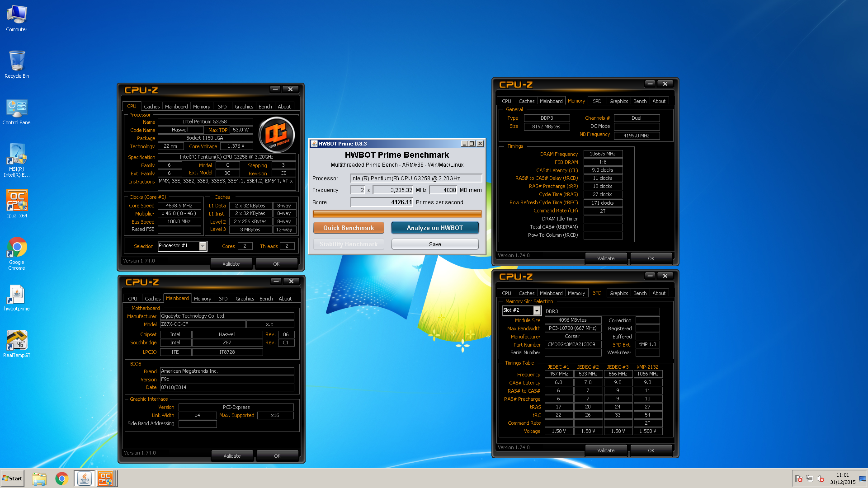Click the OC Super Overclock logo in CPU-Z
Viewport: 868px width, 488px height.
point(277,135)
